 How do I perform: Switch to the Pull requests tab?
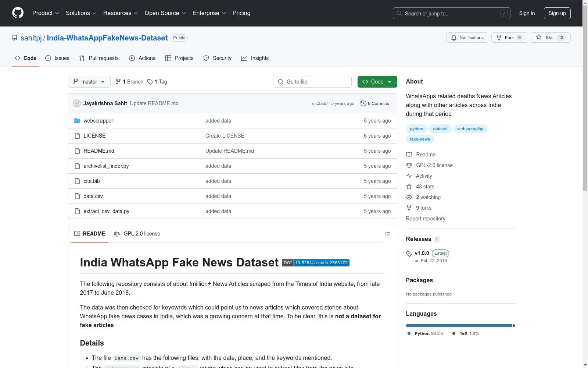coord(99,58)
